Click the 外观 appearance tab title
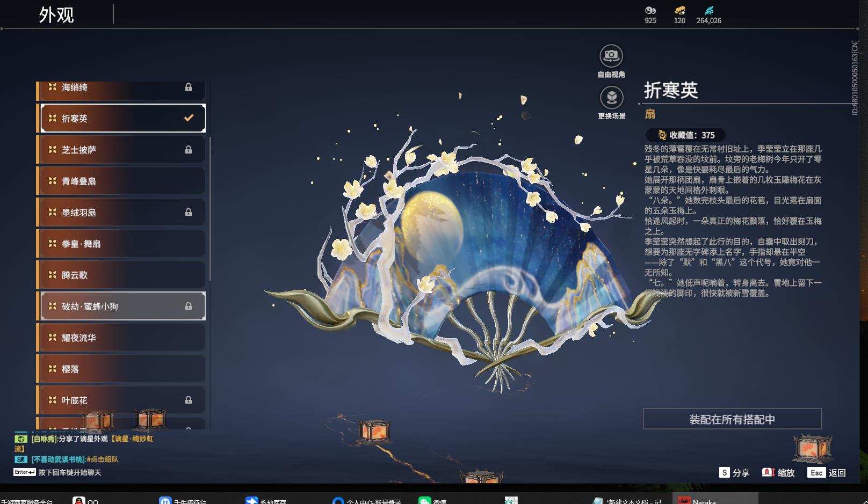The height and width of the screenshot is (504, 868). [x=56, y=14]
